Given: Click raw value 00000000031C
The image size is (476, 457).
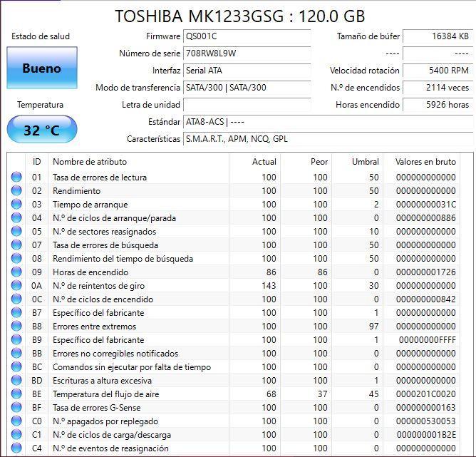Looking at the screenshot, I should (x=426, y=205).
